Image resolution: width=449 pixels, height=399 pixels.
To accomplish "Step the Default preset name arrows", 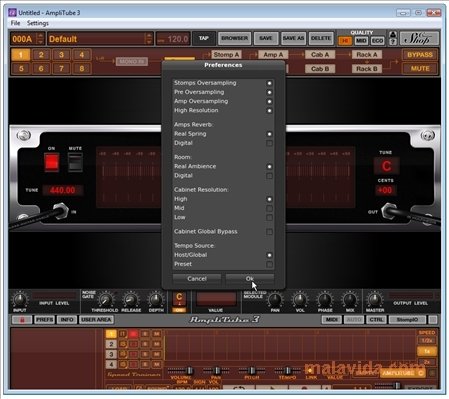I will point(149,39).
